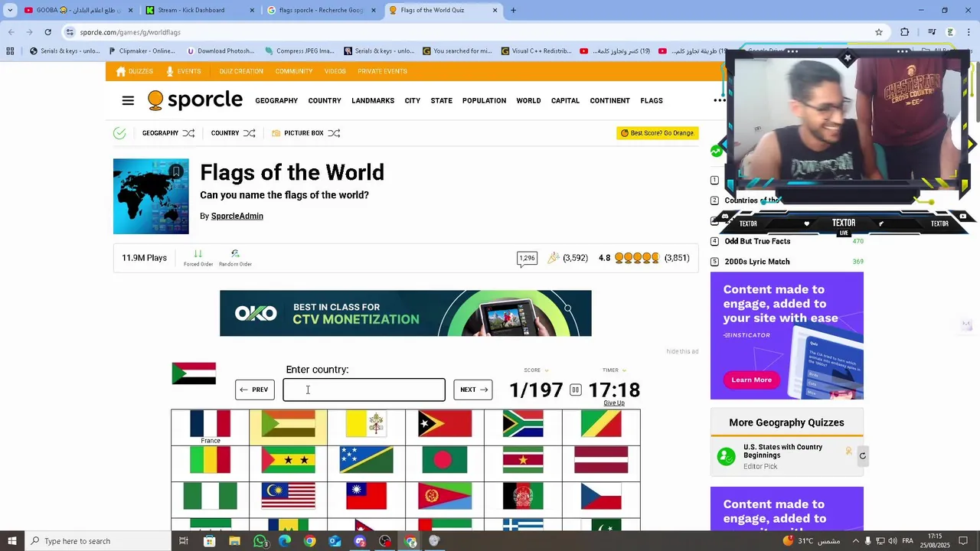Open the GEOGRAPHY nav category

[276, 100]
